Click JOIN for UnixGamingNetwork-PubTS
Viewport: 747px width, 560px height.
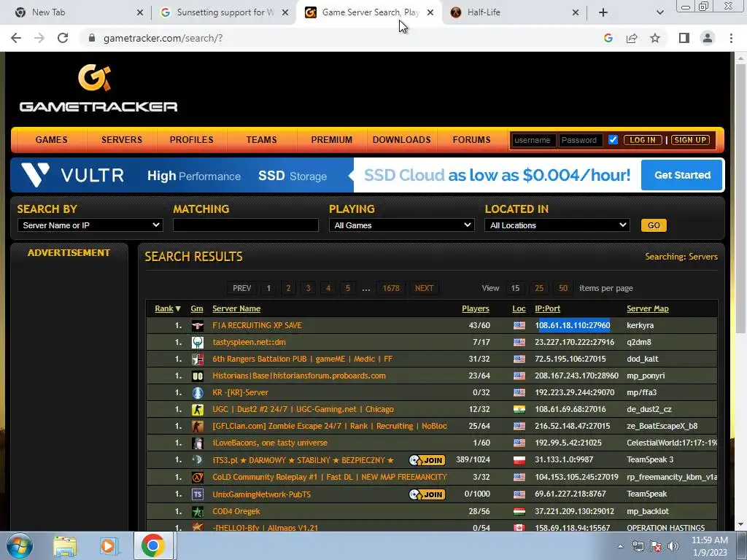[x=427, y=494]
